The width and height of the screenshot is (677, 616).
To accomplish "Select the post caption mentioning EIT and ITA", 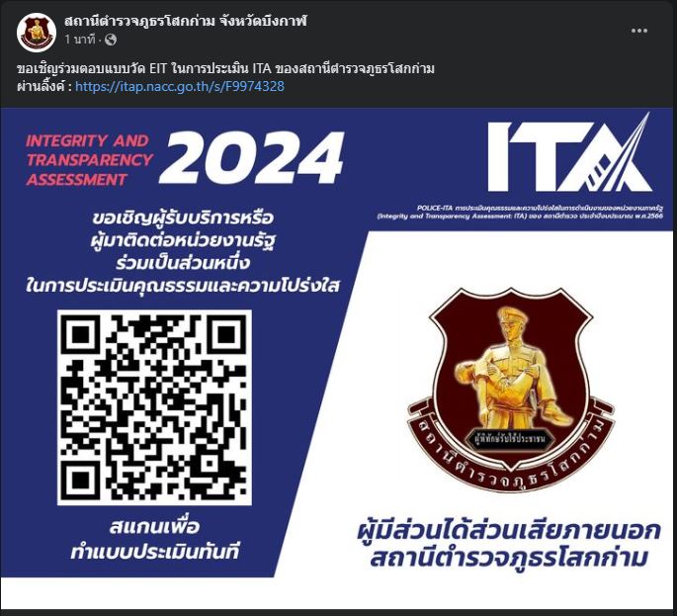I will pyautogui.click(x=225, y=68).
